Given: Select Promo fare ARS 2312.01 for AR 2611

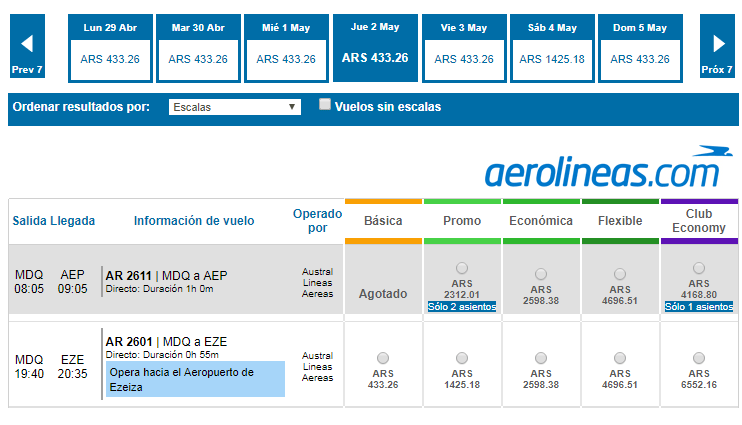Looking at the screenshot, I should click(461, 268).
